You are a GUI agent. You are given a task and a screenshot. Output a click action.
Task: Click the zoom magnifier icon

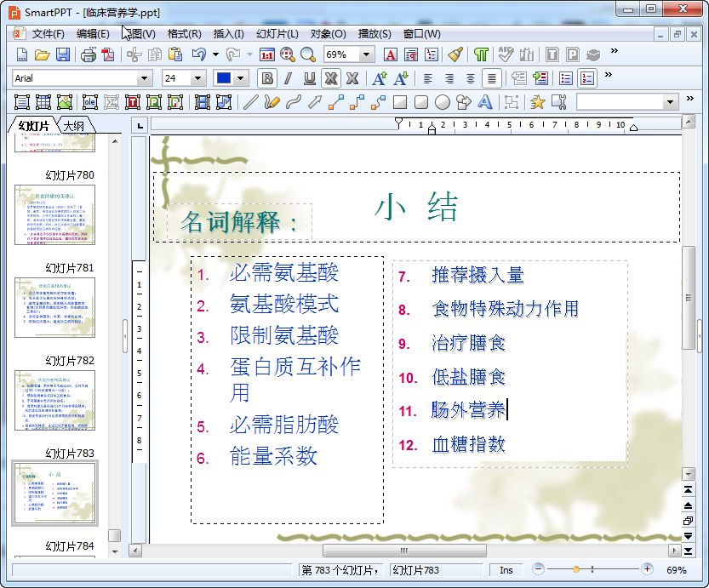(x=308, y=54)
